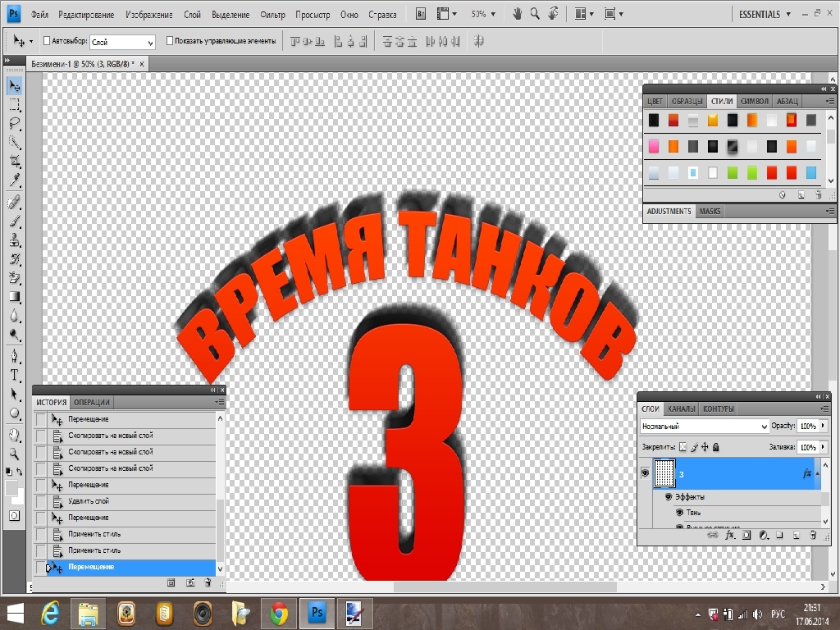Viewport: 840px width, 630px height.
Task: Toggle visibility of the Тень effect
Action: pyautogui.click(x=680, y=513)
